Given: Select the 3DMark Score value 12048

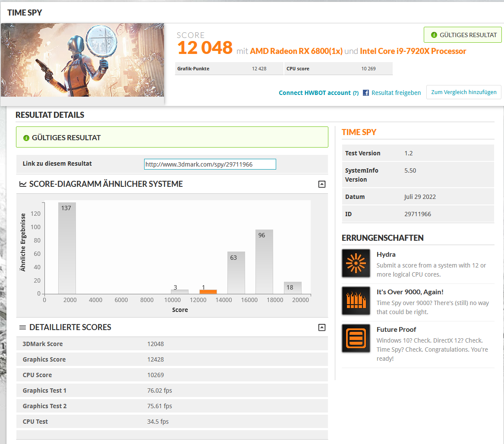Looking at the screenshot, I should point(156,344).
